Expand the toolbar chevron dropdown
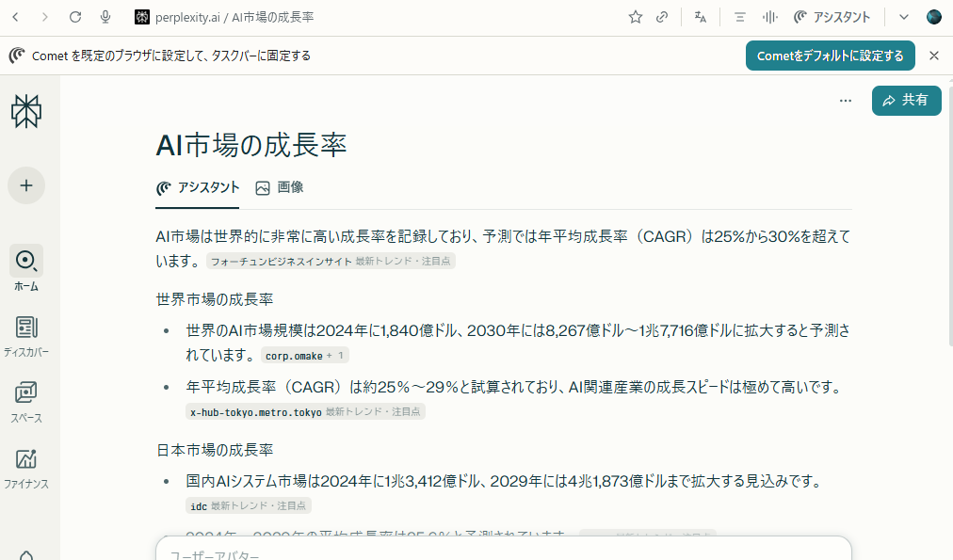The image size is (953, 560). click(904, 17)
